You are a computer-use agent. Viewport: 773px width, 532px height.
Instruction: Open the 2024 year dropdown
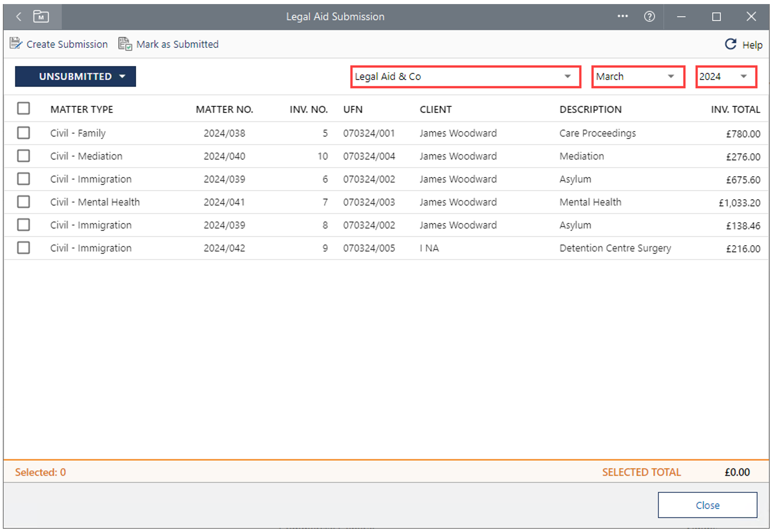(725, 76)
